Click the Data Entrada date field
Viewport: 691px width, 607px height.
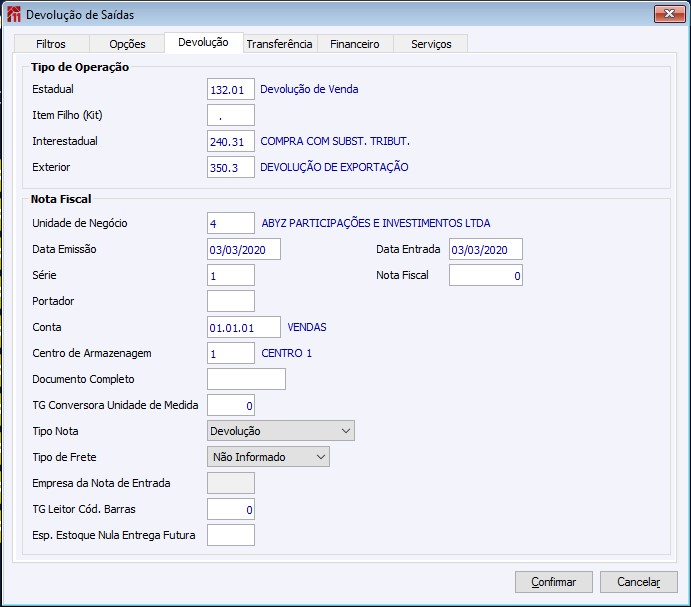(x=486, y=250)
